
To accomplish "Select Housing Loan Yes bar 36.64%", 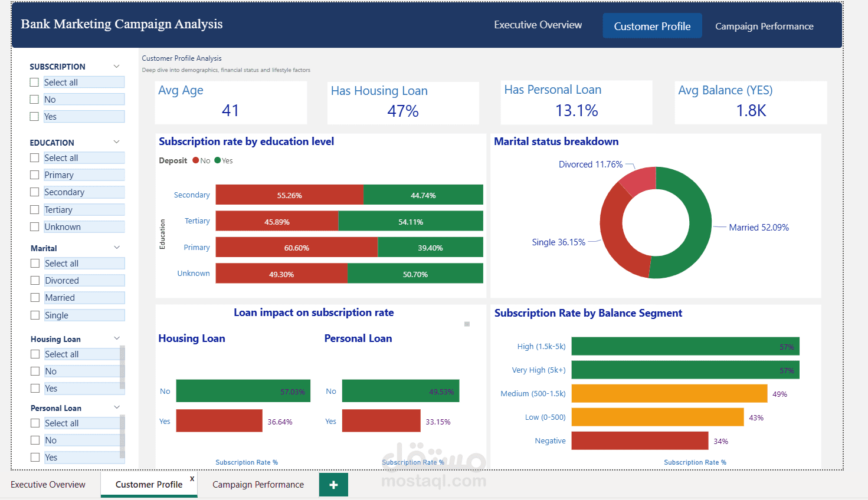I will point(219,421).
